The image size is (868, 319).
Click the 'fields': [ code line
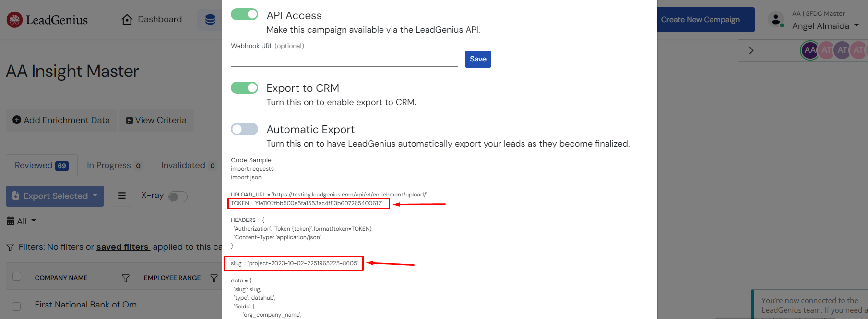(x=245, y=307)
